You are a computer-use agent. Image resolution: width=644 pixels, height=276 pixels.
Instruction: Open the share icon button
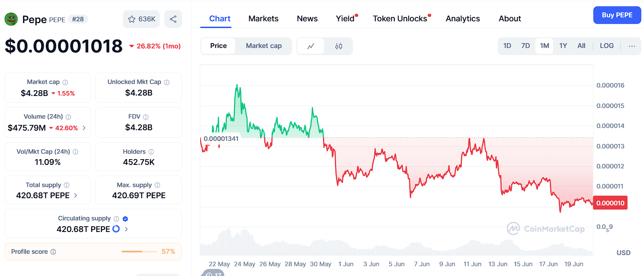pos(173,19)
